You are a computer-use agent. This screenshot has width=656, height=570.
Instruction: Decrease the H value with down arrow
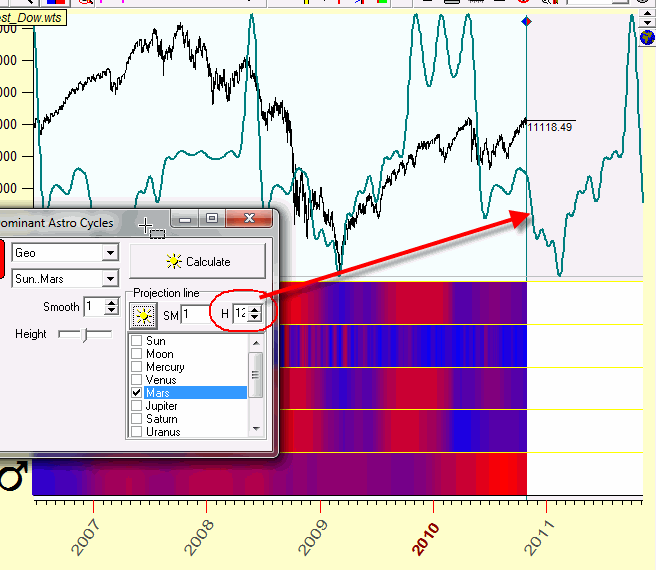[255, 319]
